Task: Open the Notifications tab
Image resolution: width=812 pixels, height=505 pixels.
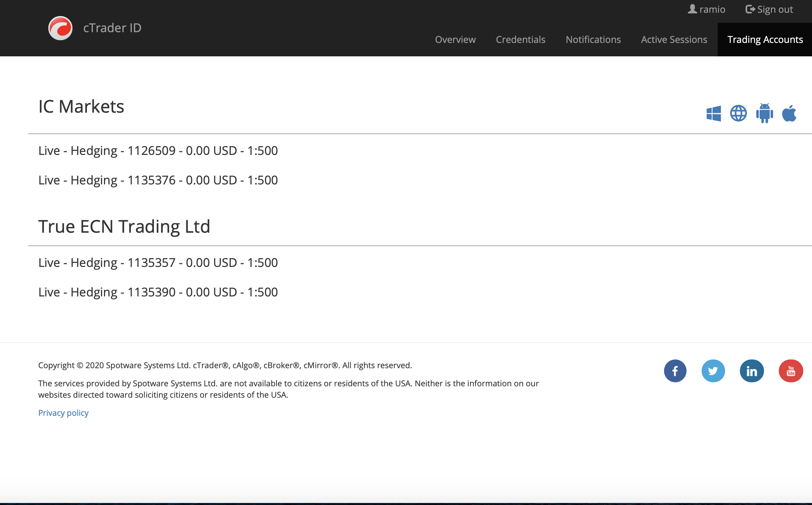Action: pyautogui.click(x=593, y=40)
